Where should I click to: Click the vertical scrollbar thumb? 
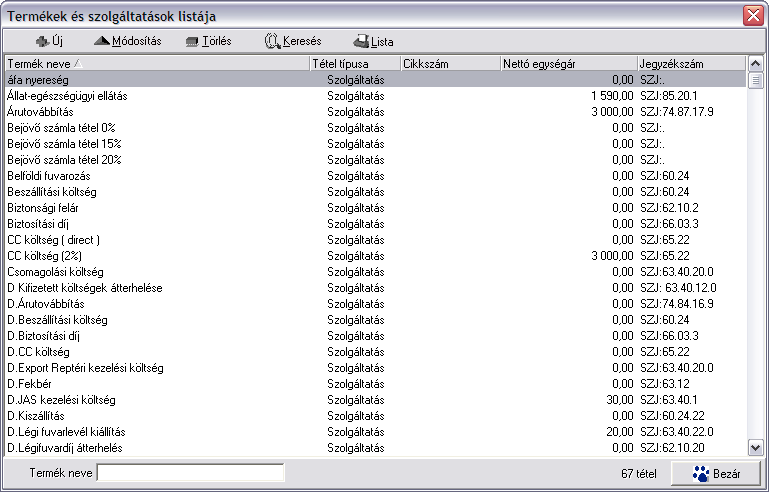[x=755, y=80]
